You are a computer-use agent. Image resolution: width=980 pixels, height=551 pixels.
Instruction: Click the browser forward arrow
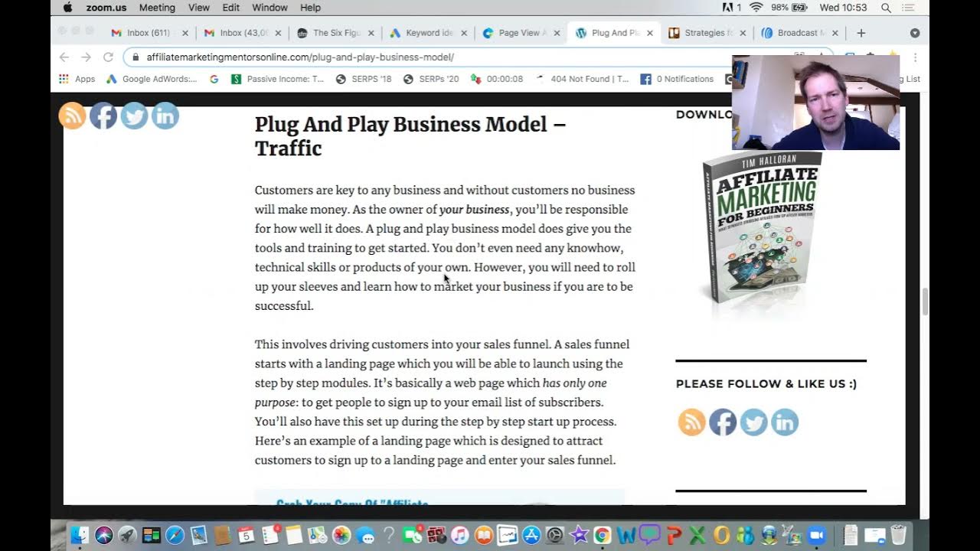[x=86, y=57]
